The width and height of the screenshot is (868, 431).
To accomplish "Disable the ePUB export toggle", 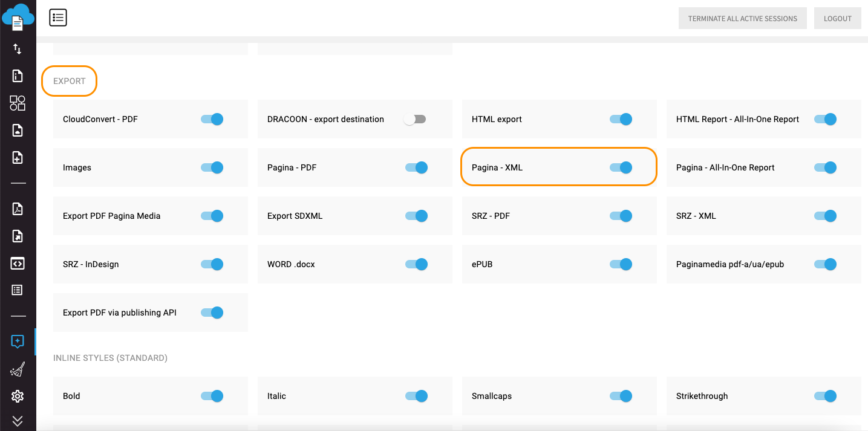I will (x=621, y=264).
